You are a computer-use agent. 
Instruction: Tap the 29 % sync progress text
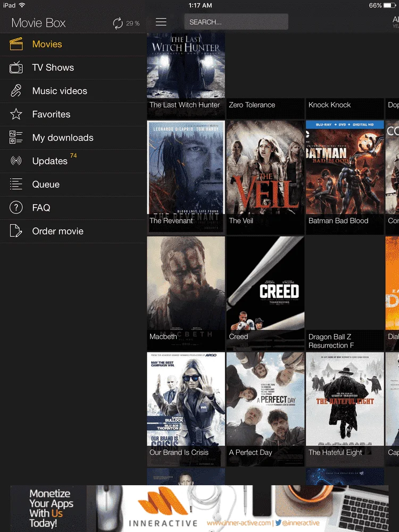click(132, 23)
